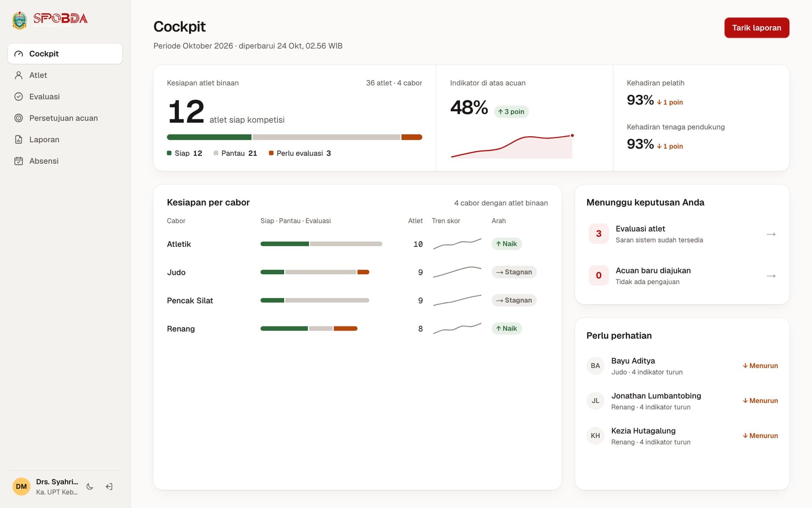Click the Naik badge in Atletik row
The image size is (812, 508).
507,244
